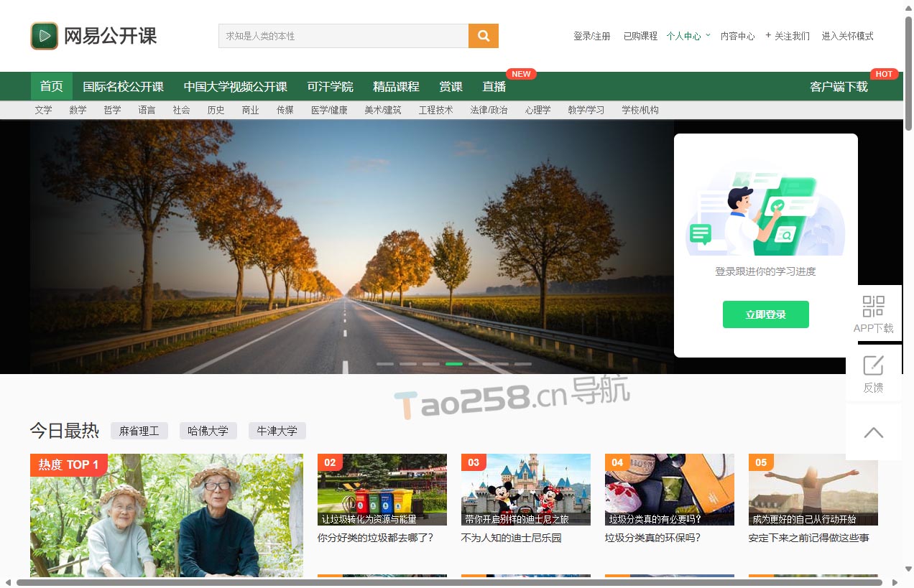Open title 垃圾分类真的环保吗?
Viewport: 914px width, 588px height.
click(x=653, y=538)
